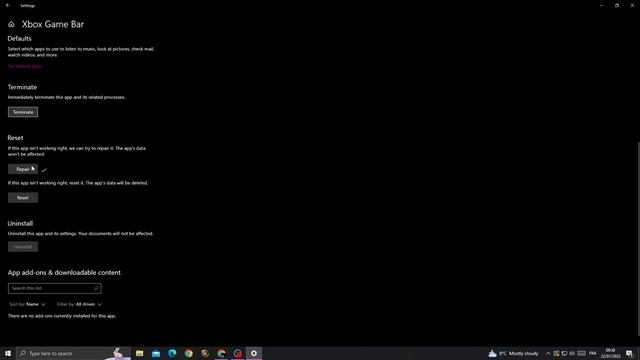Switch to the Settings gear taskbar app
The width and height of the screenshot is (640, 360).
[x=254, y=353]
